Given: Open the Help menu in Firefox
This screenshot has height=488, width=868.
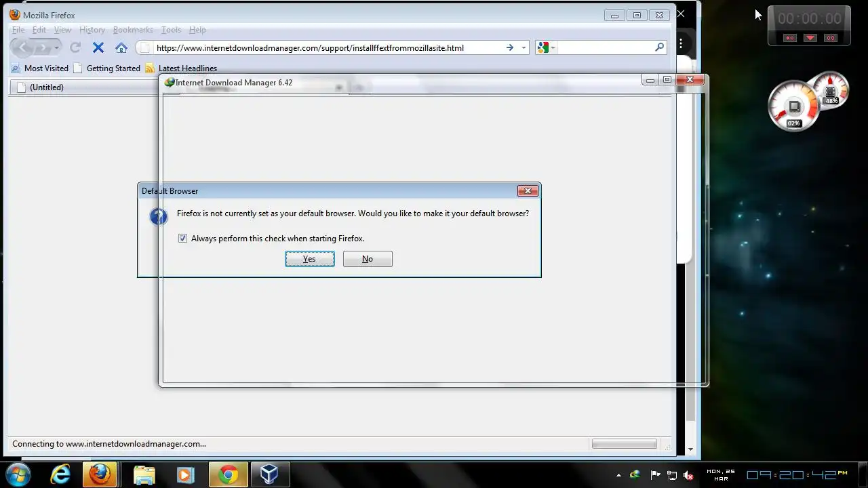Looking at the screenshot, I should tap(197, 30).
